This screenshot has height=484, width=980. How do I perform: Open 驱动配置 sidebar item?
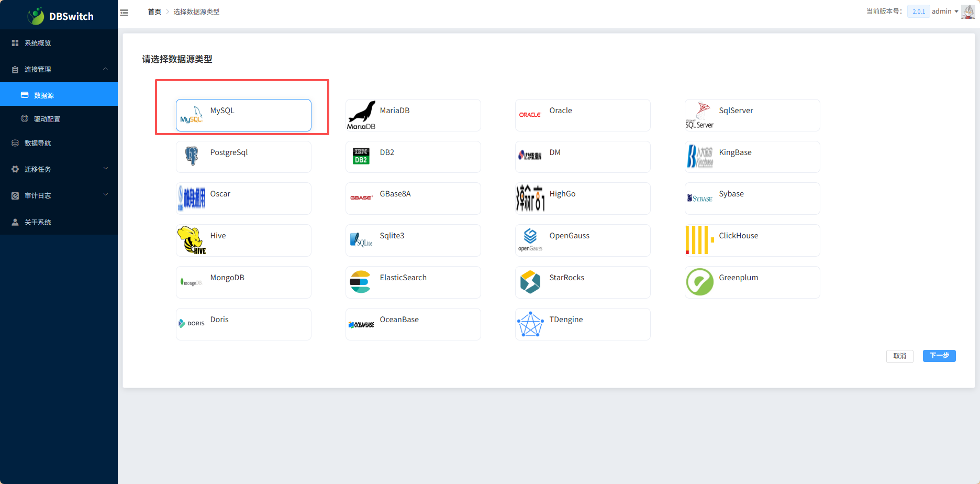point(59,119)
